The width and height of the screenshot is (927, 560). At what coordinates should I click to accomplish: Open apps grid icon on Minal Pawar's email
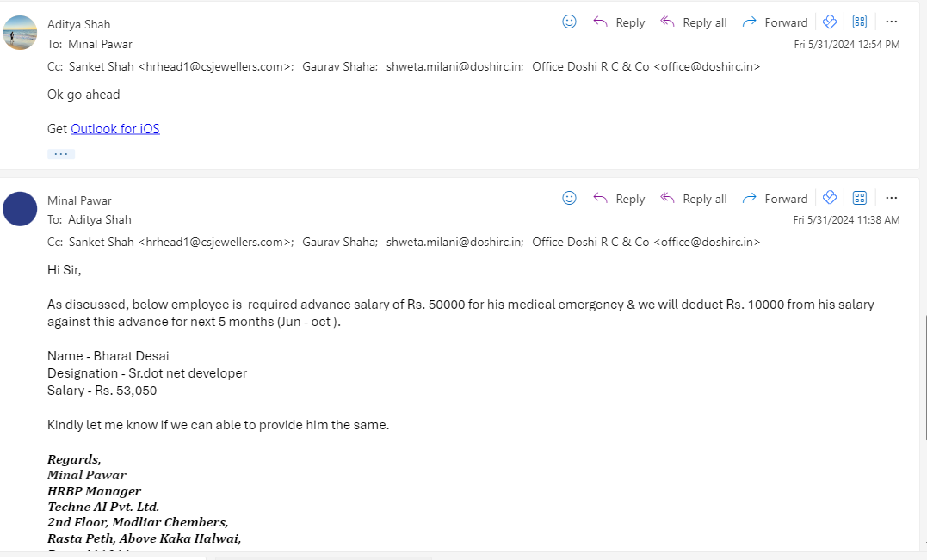click(860, 198)
